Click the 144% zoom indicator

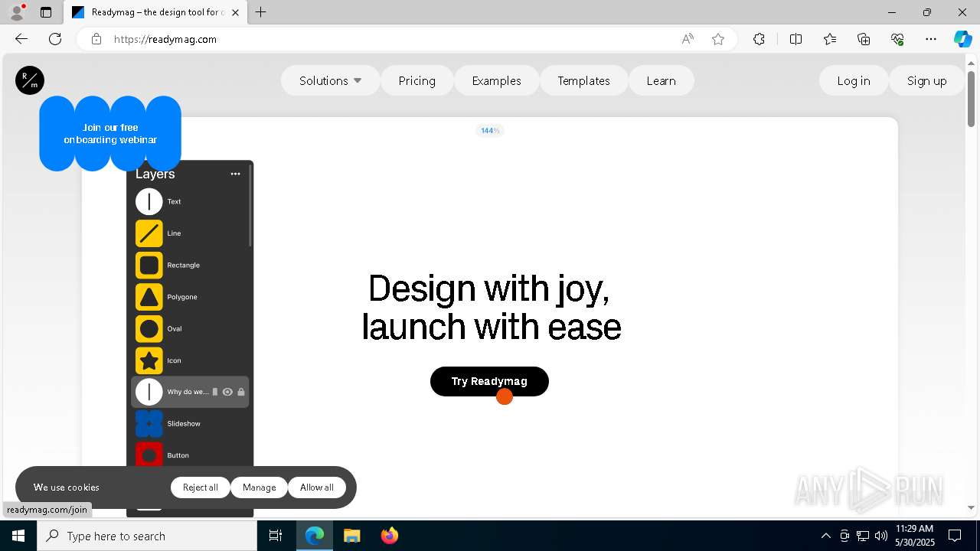[490, 130]
